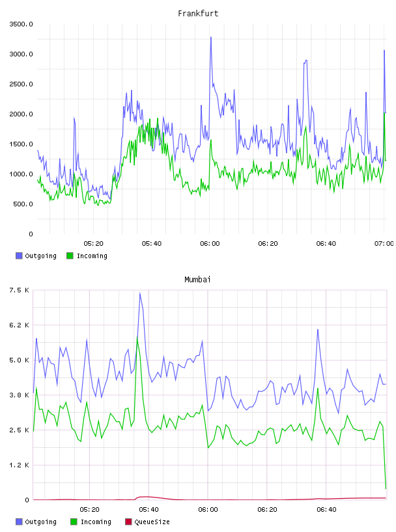Click the 07:00 time label in Frankfurt chart
Image resolution: width=396 pixels, height=532 pixels.
[384, 244]
